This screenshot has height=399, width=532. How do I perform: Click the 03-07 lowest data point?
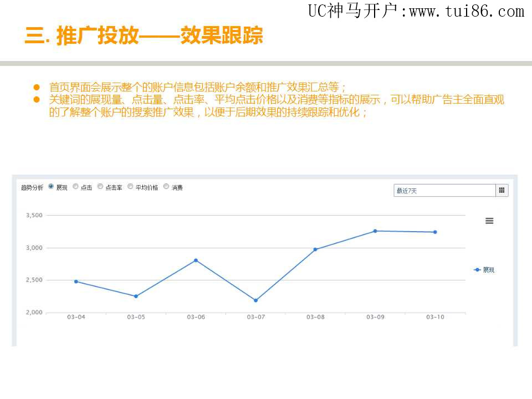pyautogui.click(x=255, y=300)
